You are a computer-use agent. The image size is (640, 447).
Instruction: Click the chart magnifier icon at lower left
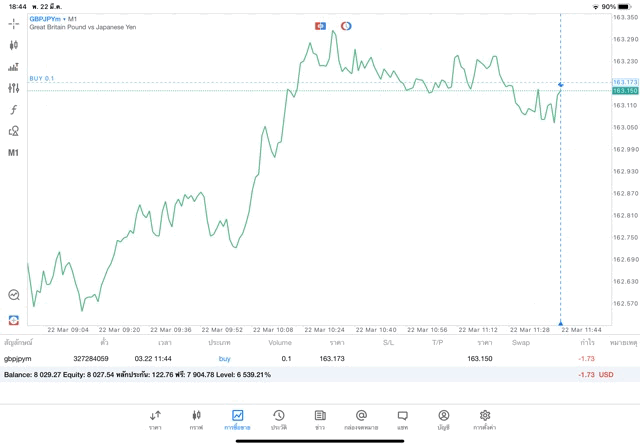tap(14, 295)
